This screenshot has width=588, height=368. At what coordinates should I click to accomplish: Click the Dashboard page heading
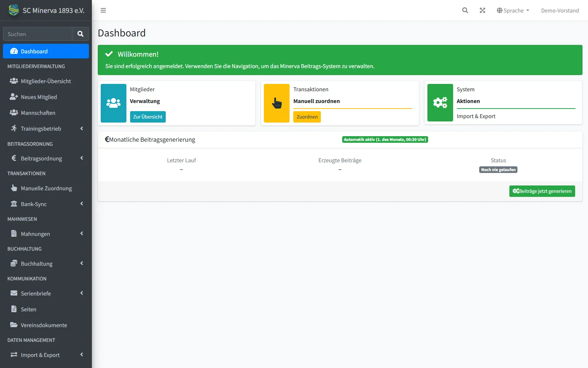[122, 33]
